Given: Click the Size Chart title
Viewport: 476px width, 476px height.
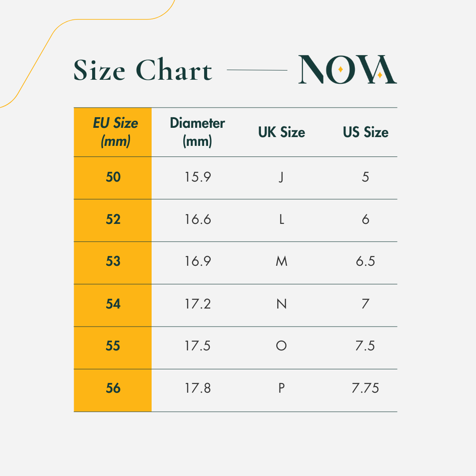Looking at the screenshot, I should tap(143, 70).
